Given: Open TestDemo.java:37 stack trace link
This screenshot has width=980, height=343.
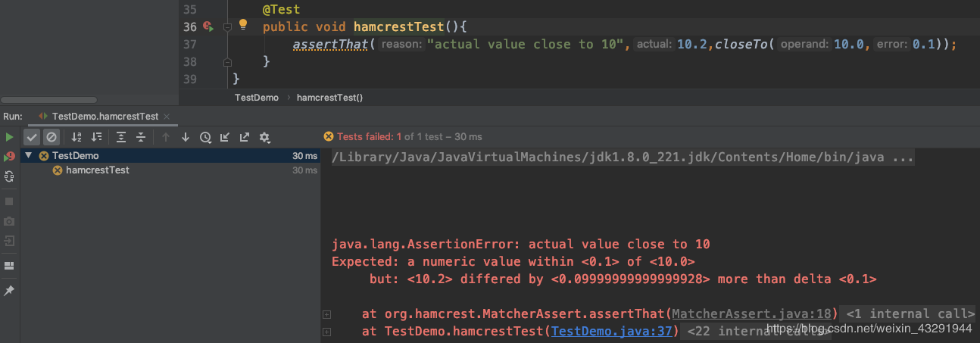Looking at the screenshot, I should [x=611, y=331].
